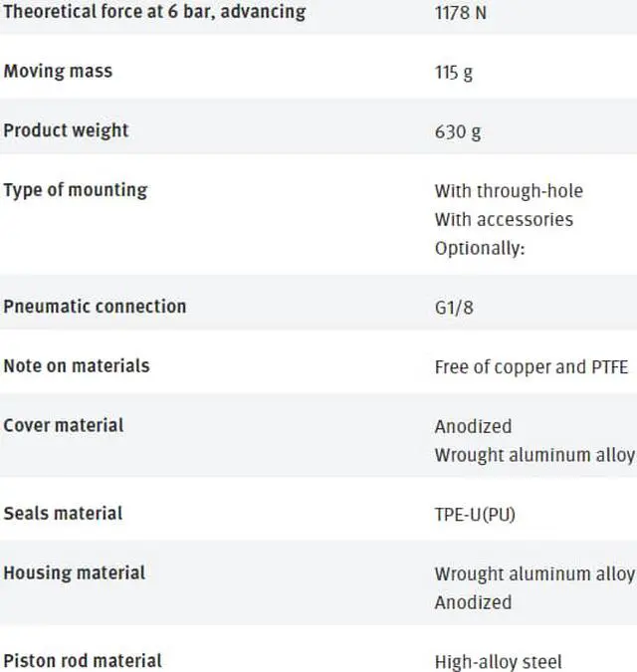Click the "Seals material" label
The image size is (637, 672).
click(63, 514)
